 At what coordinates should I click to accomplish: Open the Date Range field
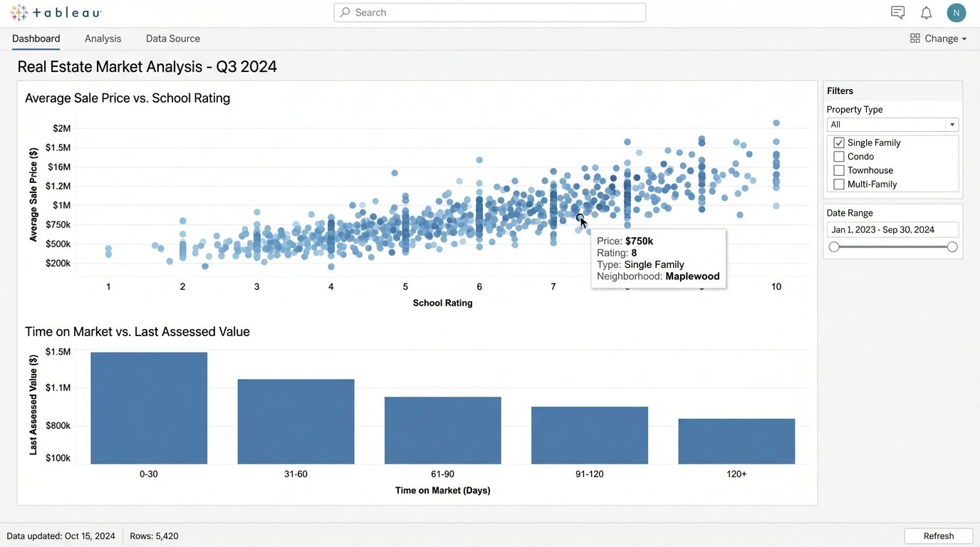892,229
